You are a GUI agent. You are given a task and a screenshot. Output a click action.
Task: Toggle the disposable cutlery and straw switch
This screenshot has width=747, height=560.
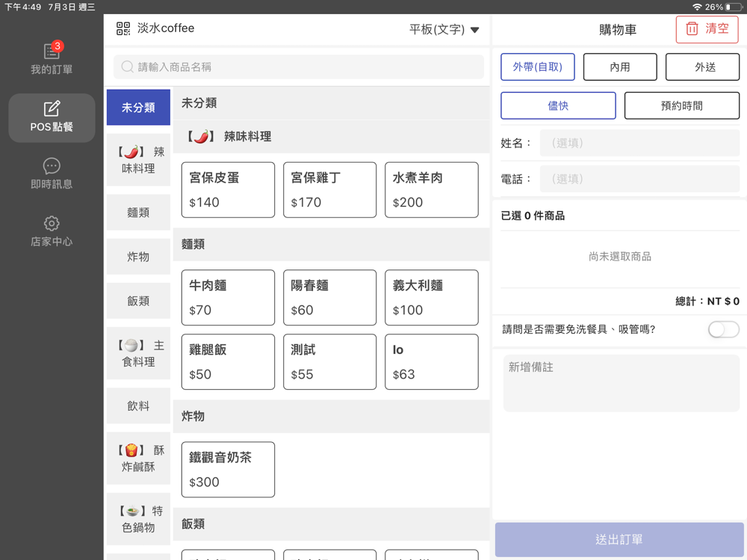(723, 329)
